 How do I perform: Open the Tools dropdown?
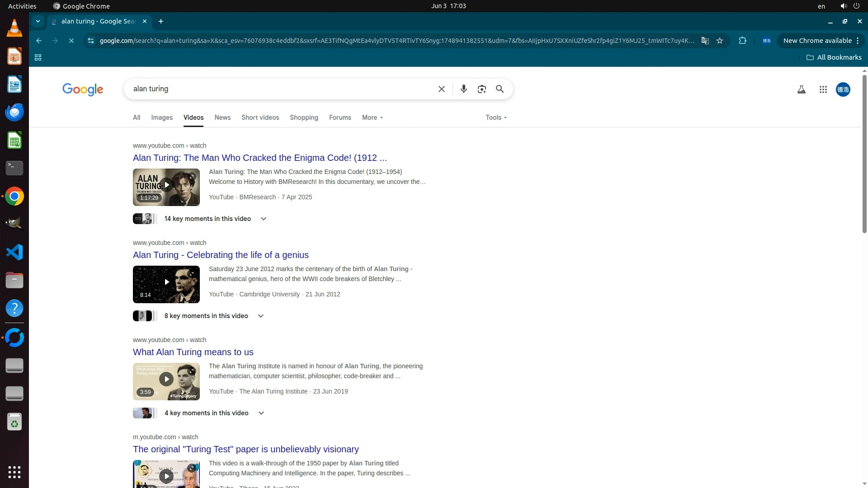click(496, 117)
